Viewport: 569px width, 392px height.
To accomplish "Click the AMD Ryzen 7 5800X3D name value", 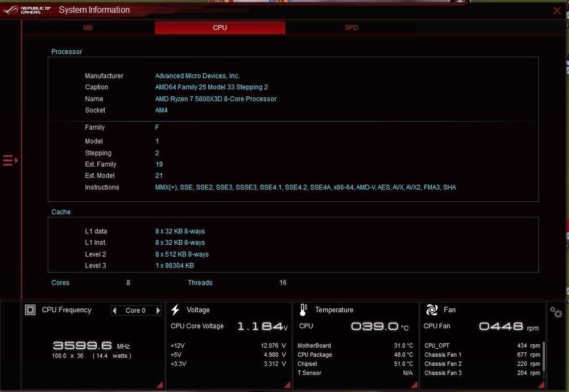I will coord(216,99).
